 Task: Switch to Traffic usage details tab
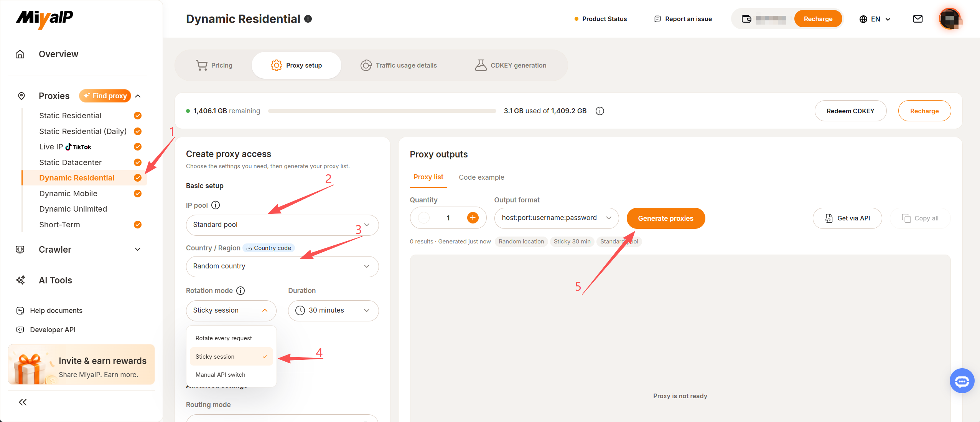click(399, 65)
